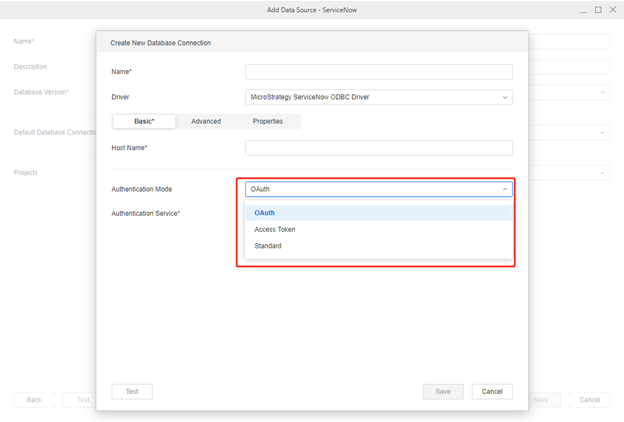The height and width of the screenshot is (422, 624).
Task: Close the Add Data Source window
Action: (x=613, y=10)
